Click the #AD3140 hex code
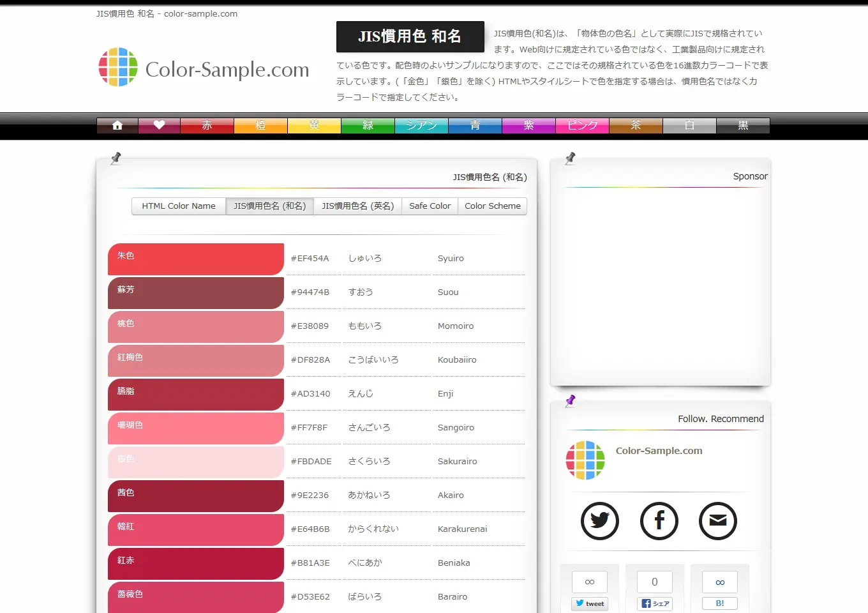This screenshot has width=868, height=613. pos(311,394)
